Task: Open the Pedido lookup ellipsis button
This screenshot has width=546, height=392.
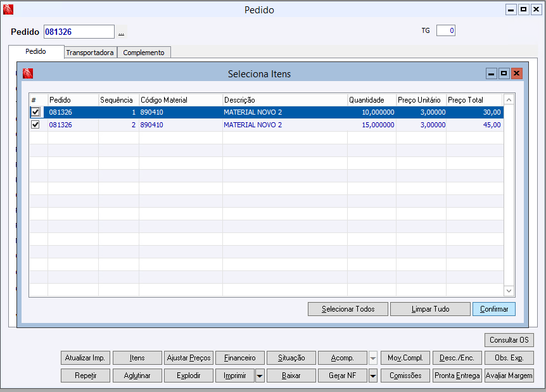Action: (x=121, y=32)
